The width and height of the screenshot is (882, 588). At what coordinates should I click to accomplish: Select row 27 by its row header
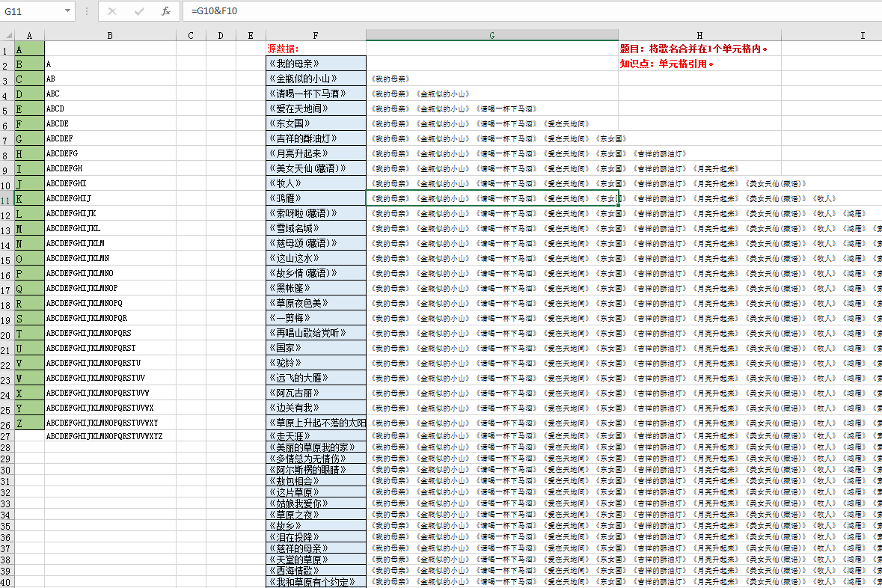pos(7,436)
